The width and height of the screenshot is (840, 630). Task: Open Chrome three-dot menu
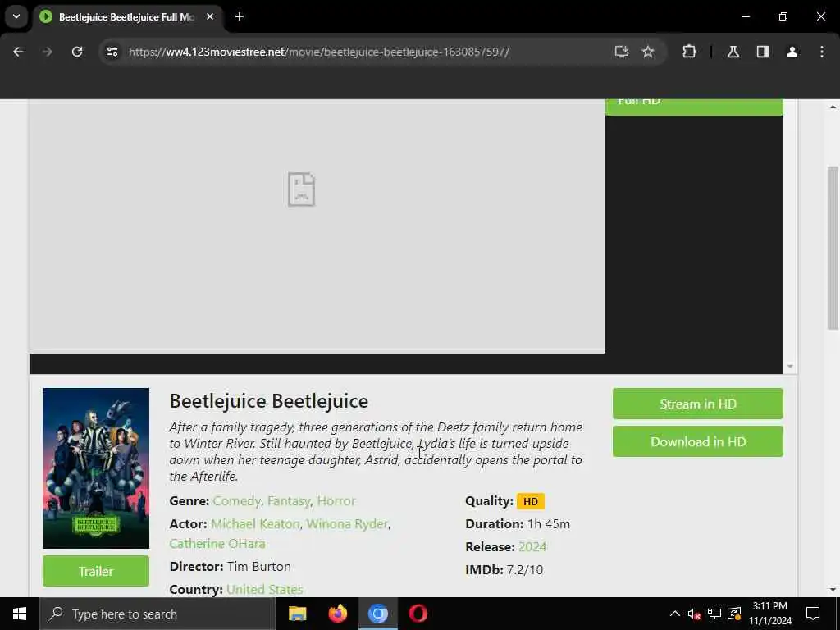pyautogui.click(x=822, y=52)
